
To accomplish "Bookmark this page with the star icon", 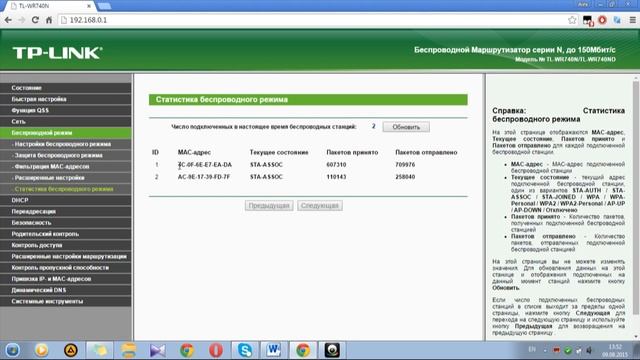I will (572, 20).
